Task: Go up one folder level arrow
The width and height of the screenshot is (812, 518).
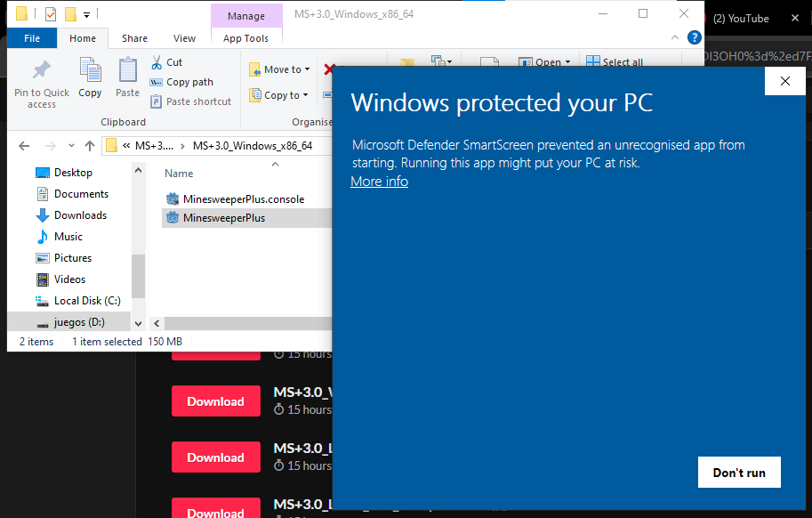Action: click(90, 146)
